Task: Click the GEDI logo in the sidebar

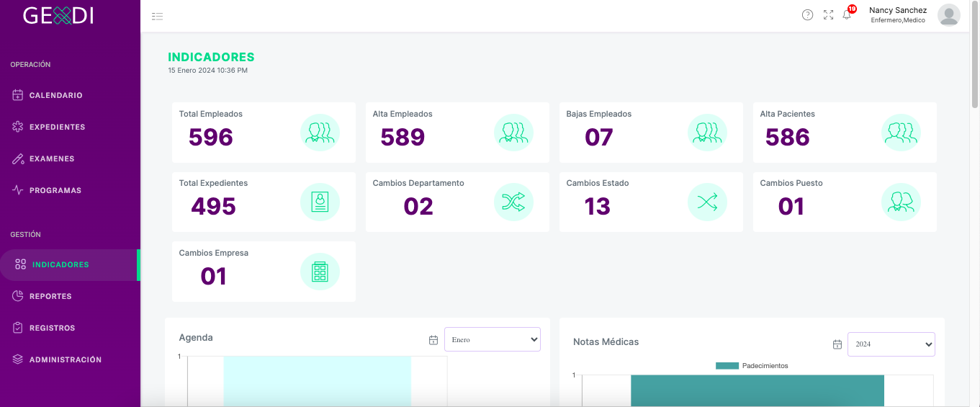Action: 58,15
